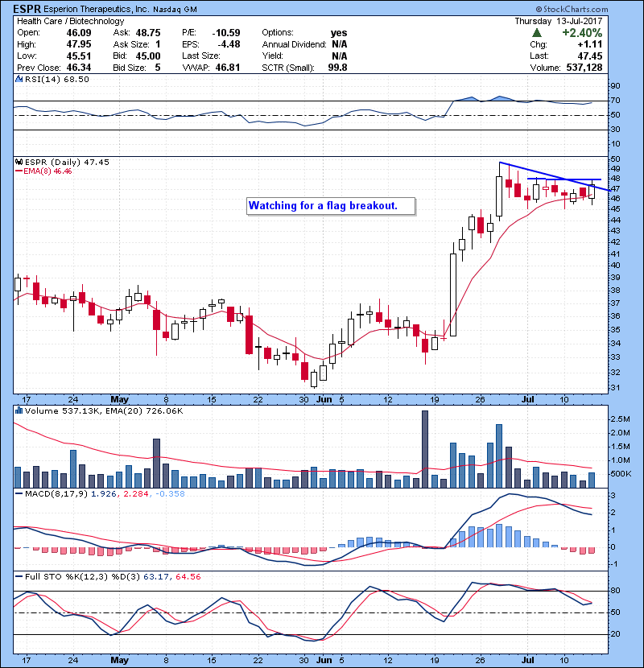Click the 'Jul' label under the price chart
The height and width of the screenshot is (668, 644).
[527, 399]
